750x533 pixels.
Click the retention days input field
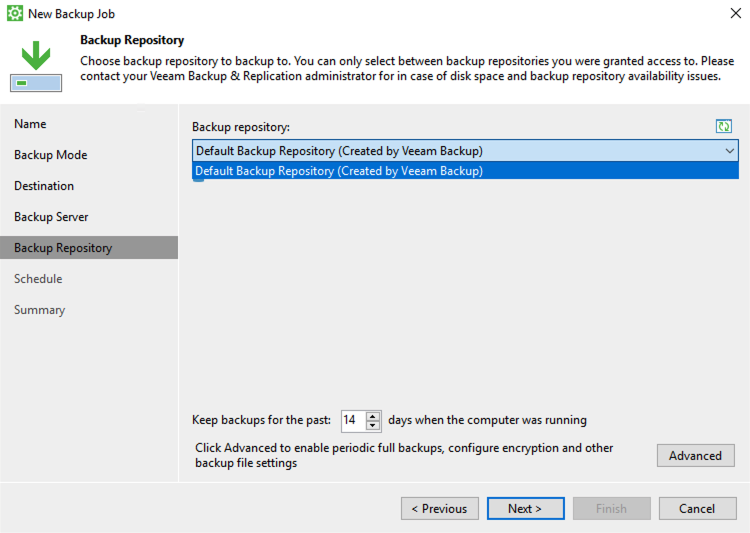[353, 421]
